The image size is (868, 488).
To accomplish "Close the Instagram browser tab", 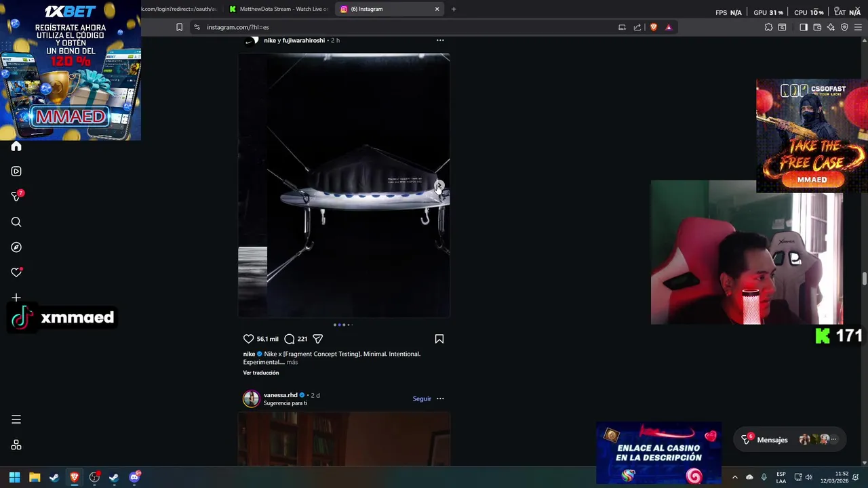I will click(x=437, y=9).
